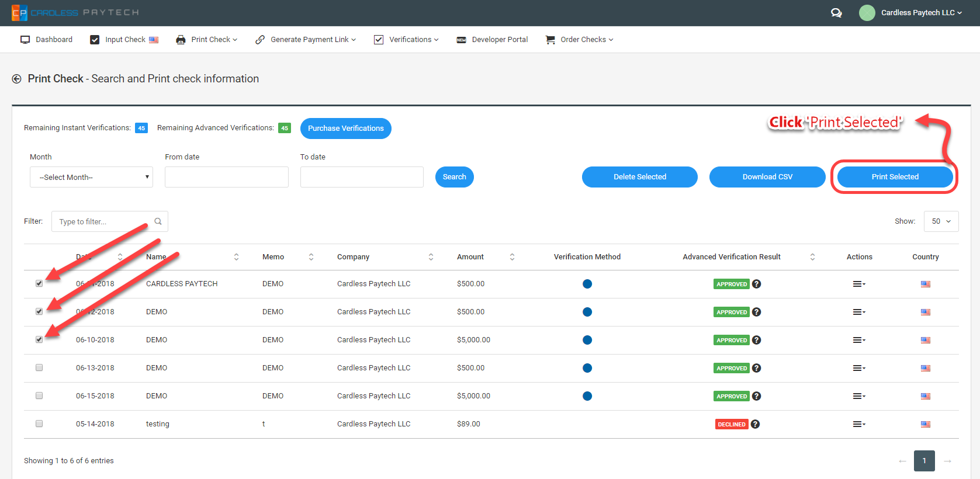Uncheck the 06-10-2018 row checkbox

(39, 339)
